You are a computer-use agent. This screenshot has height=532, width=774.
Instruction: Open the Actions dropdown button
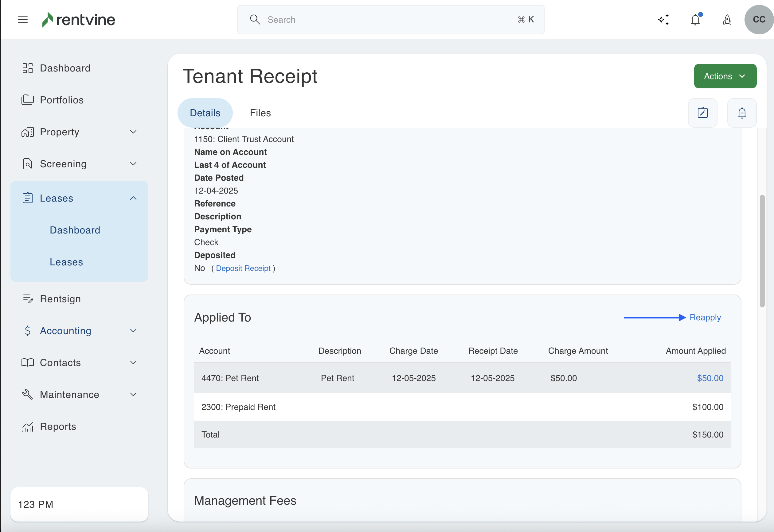click(725, 76)
